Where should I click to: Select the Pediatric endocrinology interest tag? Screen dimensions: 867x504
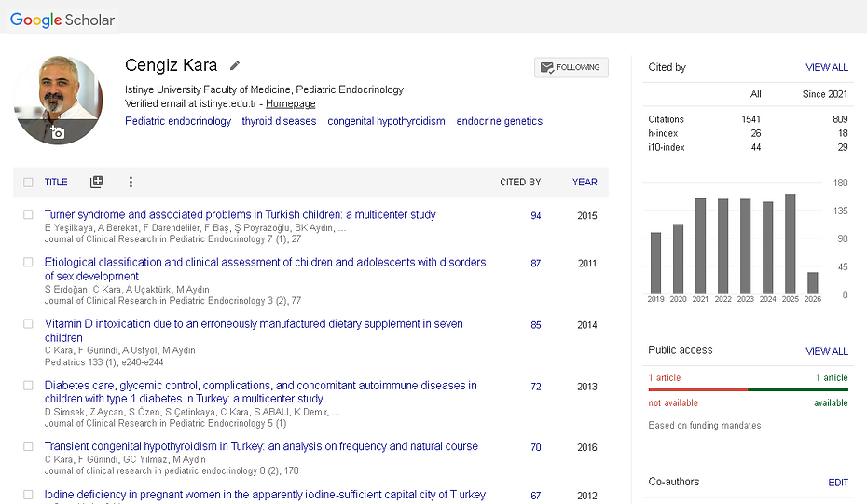[178, 121]
